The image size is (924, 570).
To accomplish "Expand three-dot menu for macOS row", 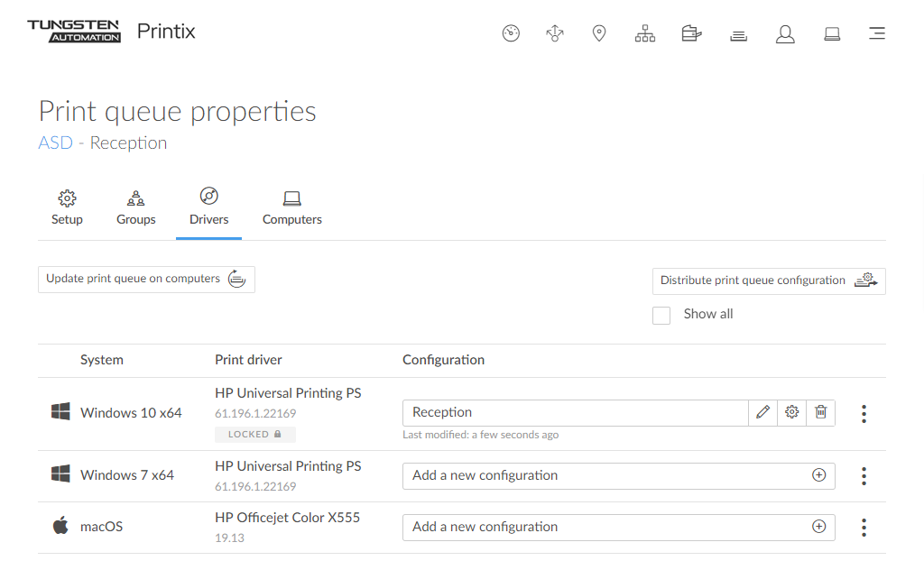I will pyautogui.click(x=864, y=528).
